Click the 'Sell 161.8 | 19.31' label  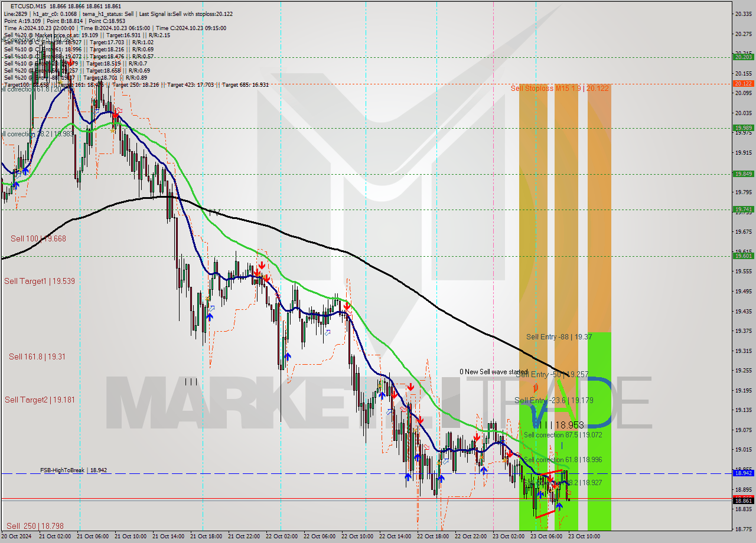(37, 356)
